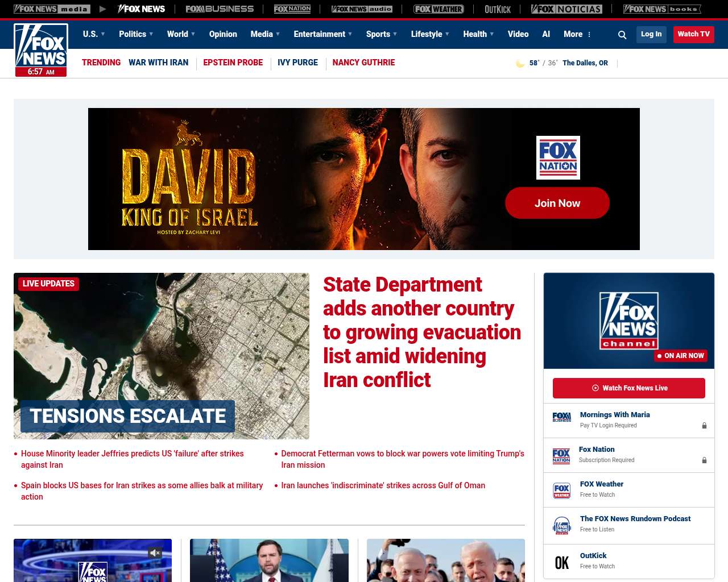Select trending topic Ivy Purge
Screen dimensions: 728x582
click(x=297, y=63)
